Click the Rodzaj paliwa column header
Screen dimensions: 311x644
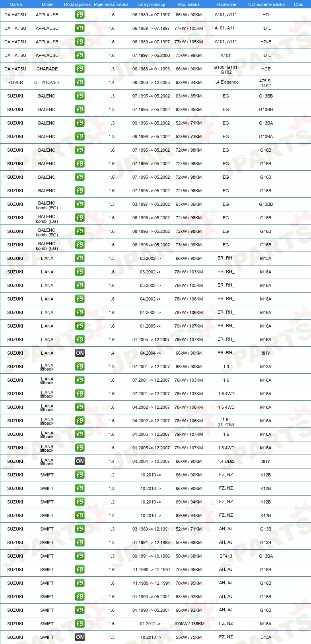77,4
